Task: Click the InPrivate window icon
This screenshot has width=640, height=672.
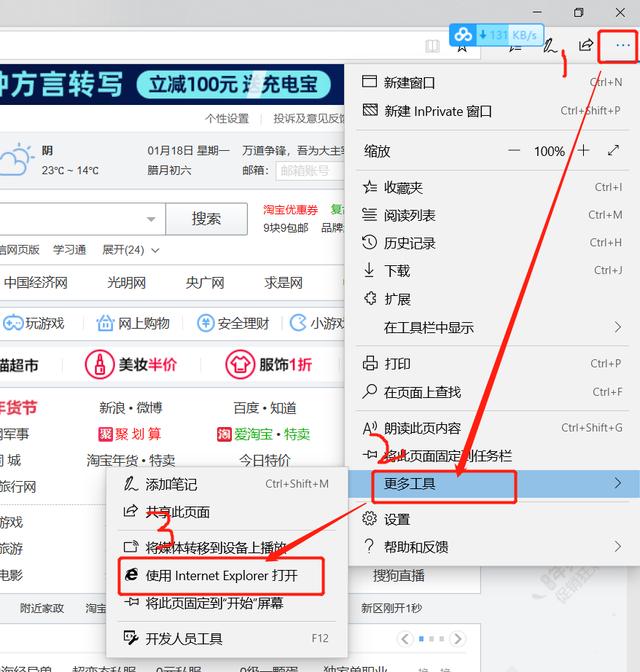Action: click(370, 110)
